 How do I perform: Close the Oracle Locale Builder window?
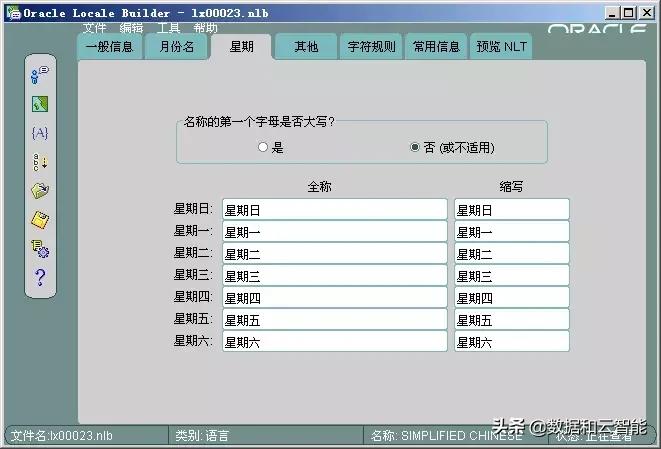[647, 13]
